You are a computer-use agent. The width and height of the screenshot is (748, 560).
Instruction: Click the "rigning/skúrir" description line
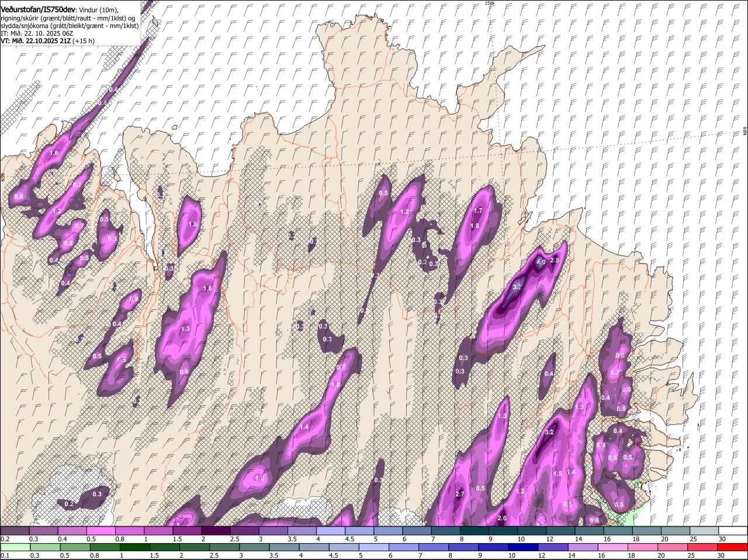point(68,18)
